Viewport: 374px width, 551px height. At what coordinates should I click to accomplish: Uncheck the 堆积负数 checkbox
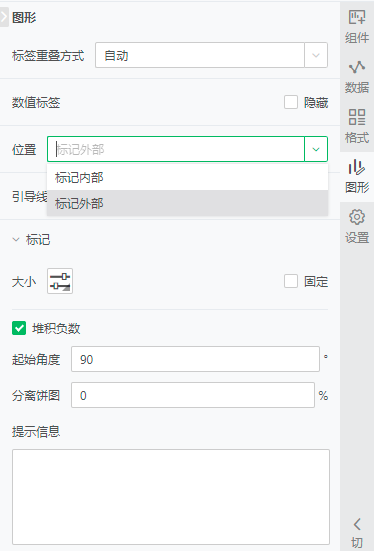pyautogui.click(x=19, y=329)
